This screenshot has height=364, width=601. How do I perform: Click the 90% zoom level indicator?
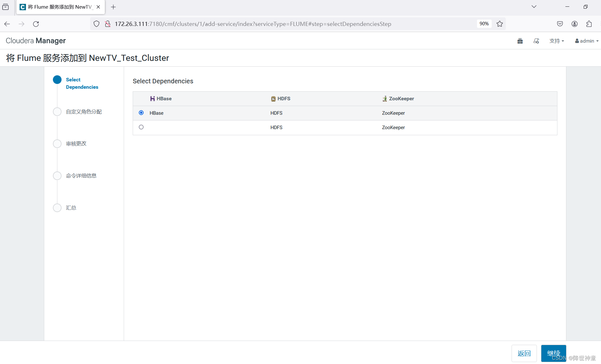(484, 24)
